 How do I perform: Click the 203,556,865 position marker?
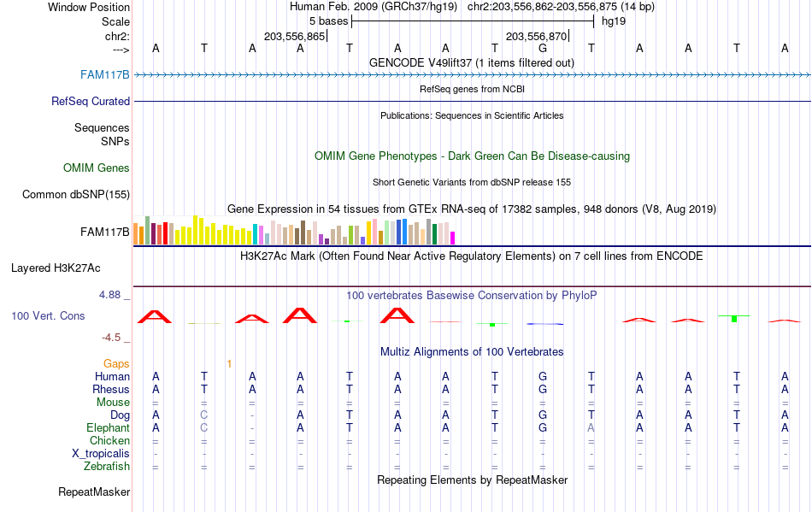pyautogui.click(x=294, y=36)
